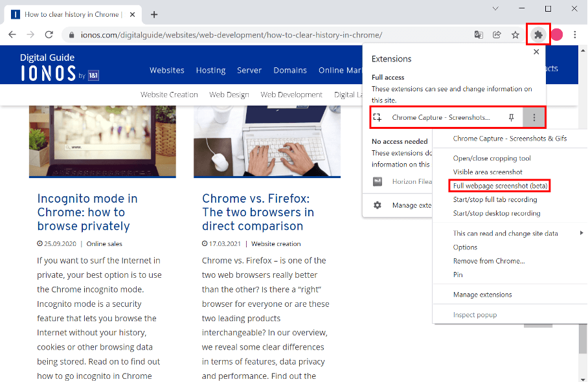Click the forward navigation arrow
Viewport: 588px width, 382px height.
point(30,35)
